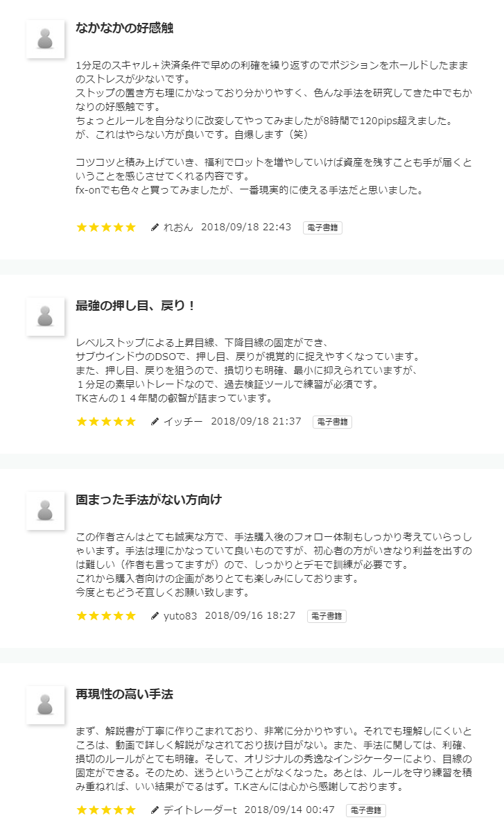Click 電子書籍 tag on yuto83's review

[x=327, y=616]
